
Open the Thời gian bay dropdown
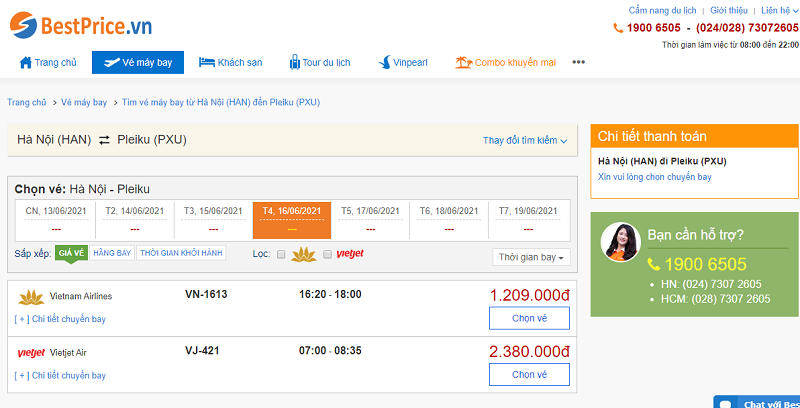(531, 257)
